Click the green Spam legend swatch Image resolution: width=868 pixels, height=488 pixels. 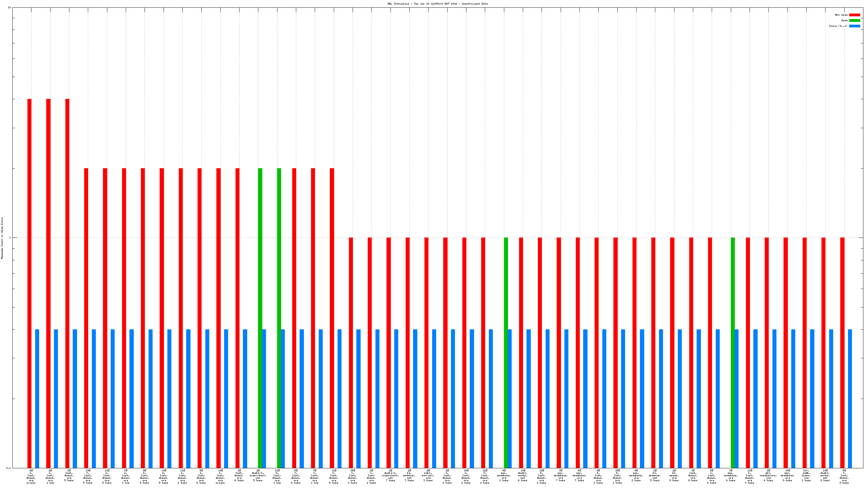(x=854, y=21)
